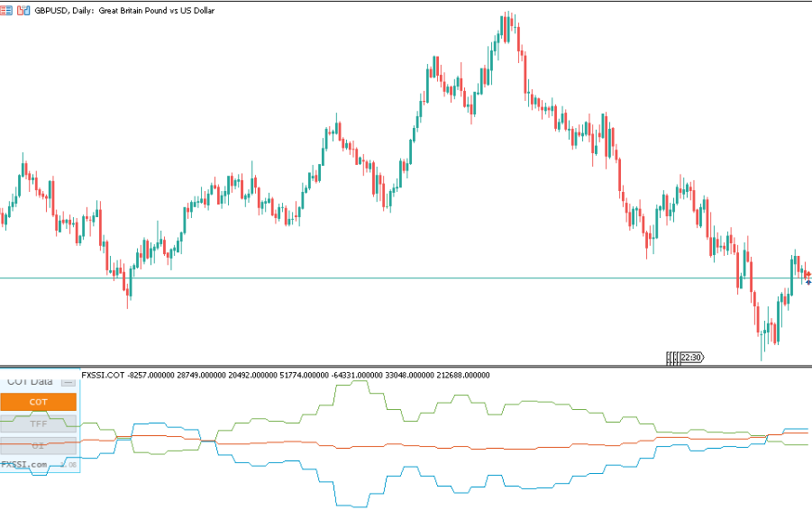Switch to the TFF report

pyautogui.click(x=39, y=423)
